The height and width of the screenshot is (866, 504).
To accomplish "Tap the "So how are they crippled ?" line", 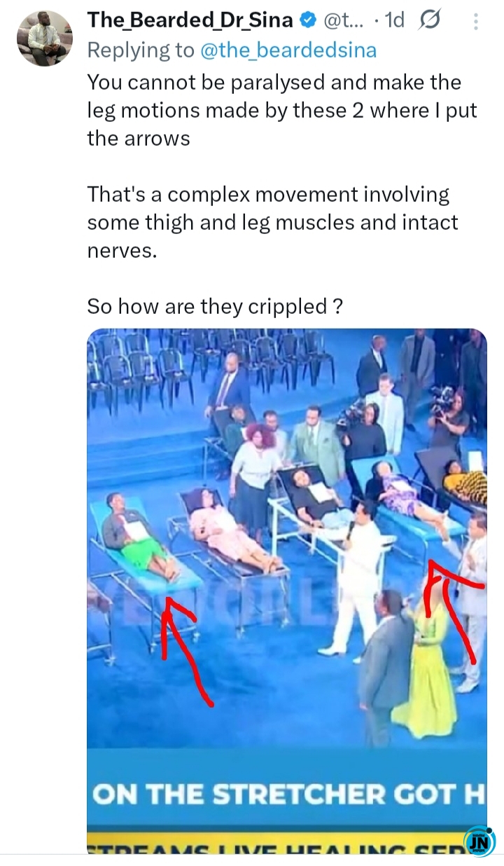I will (215, 306).
